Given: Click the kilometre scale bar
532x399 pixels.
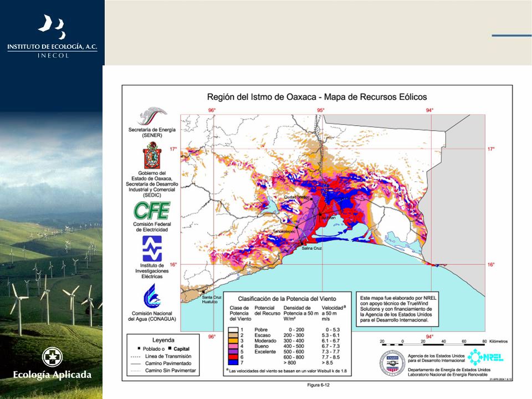Looking at the screenshot, I should click(x=434, y=345).
